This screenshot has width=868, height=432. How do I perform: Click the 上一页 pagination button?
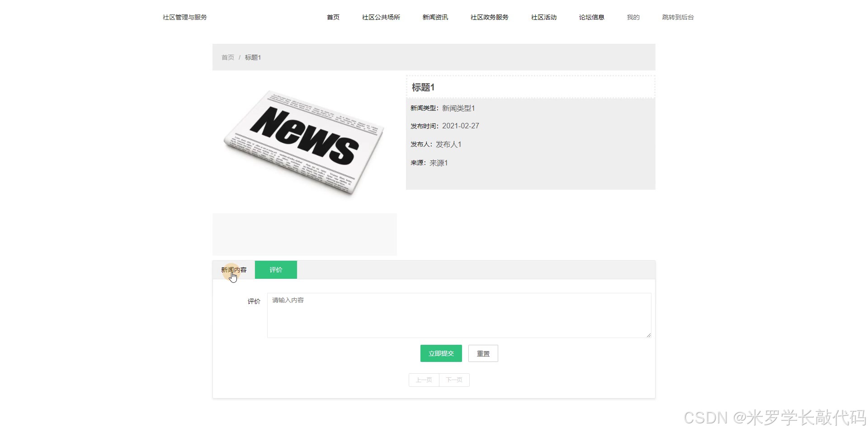click(423, 380)
